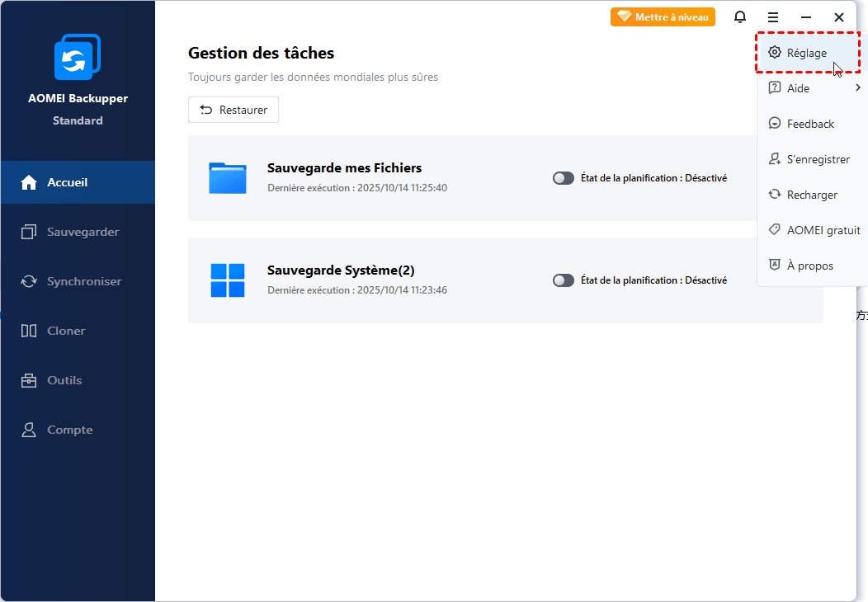The height and width of the screenshot is (602, 868).
Task: Click 'Toujours garder les données mondiales plus sûres'
Action: coord(313,77)
